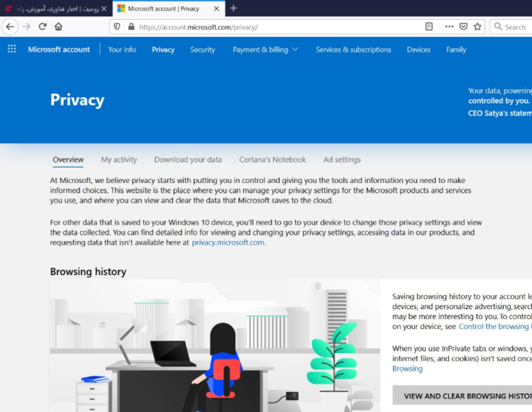Follow the privacy.microsoft.com link
532x412 pixels.
point(228,242)
